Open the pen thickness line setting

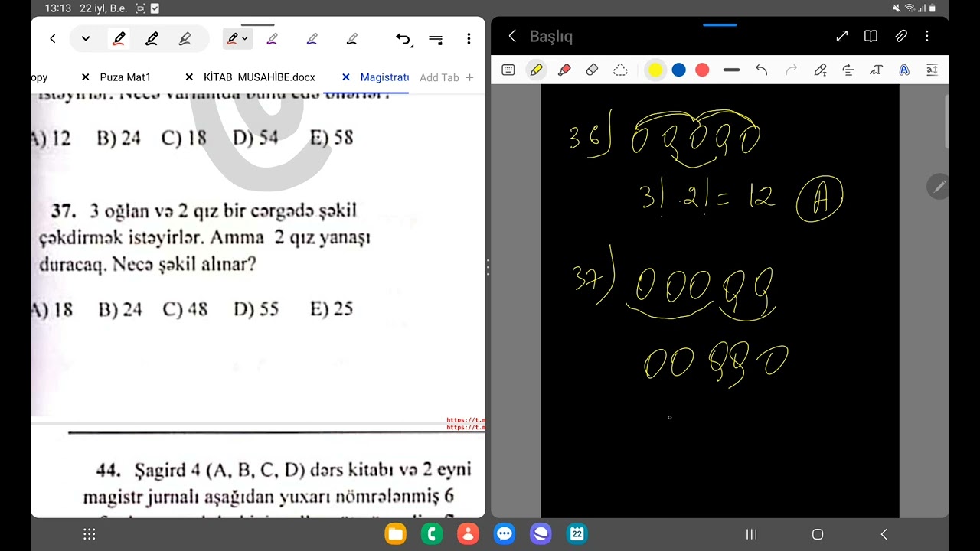point(731,70)
